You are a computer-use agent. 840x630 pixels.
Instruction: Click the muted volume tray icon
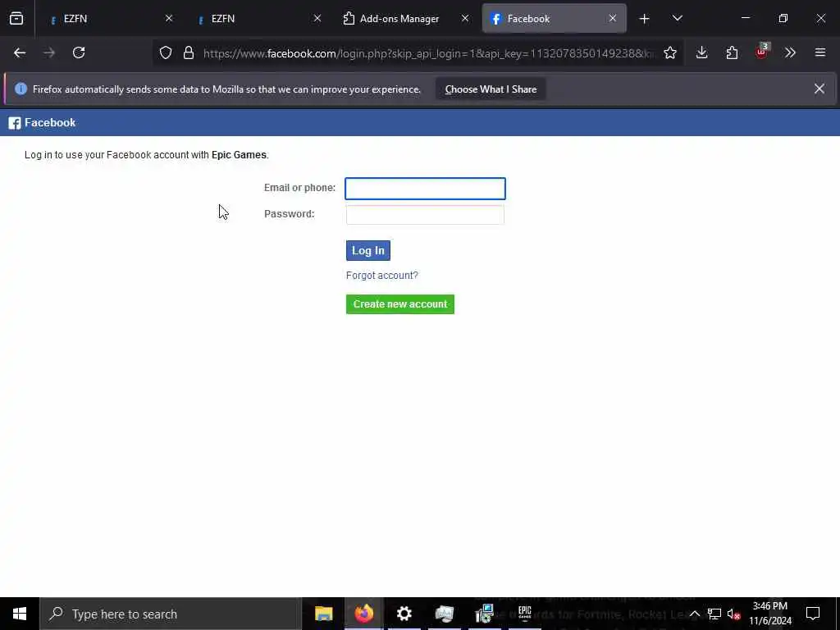point(734,614)
